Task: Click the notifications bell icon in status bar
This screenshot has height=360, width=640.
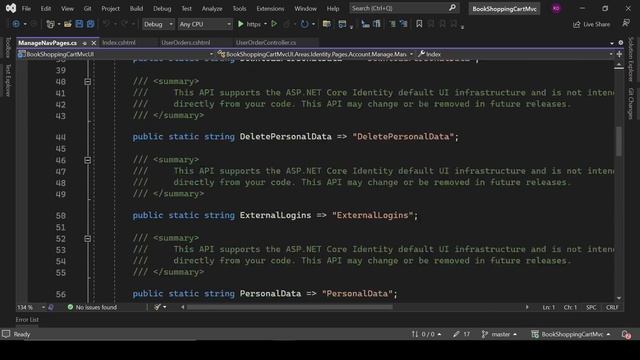Action: [626, 334]
